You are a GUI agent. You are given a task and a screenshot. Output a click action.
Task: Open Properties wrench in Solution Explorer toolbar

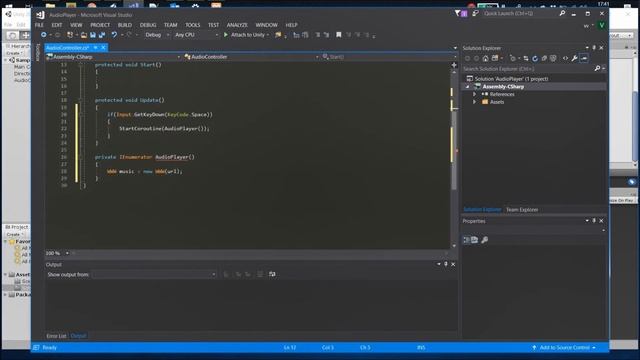pos(574,58)
